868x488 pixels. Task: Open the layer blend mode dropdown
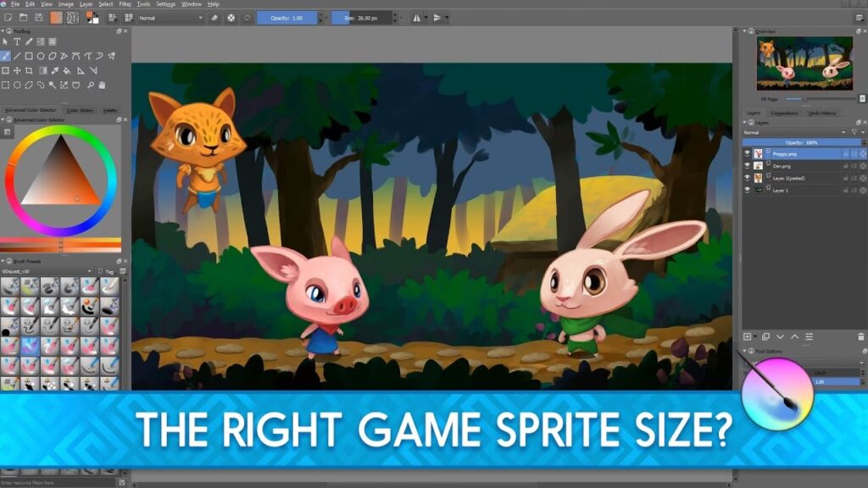[x=792, y=132]
